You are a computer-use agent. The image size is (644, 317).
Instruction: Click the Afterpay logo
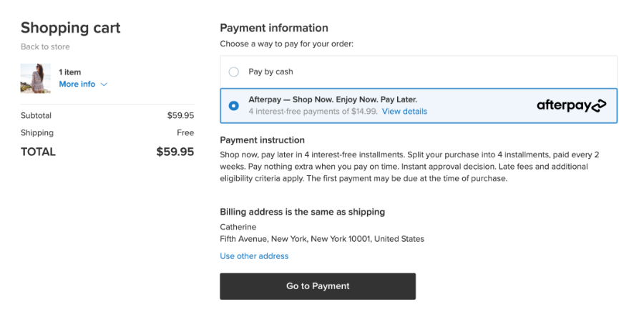571,105
